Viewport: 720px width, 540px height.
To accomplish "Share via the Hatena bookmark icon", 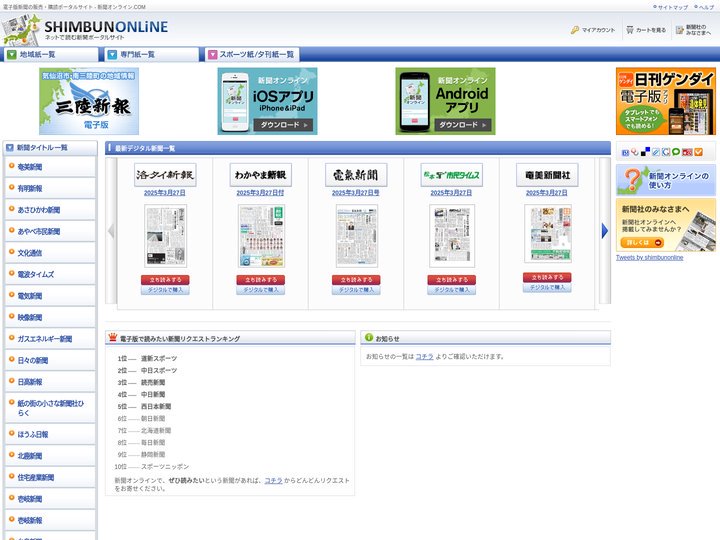I will [x=625, y=152].
